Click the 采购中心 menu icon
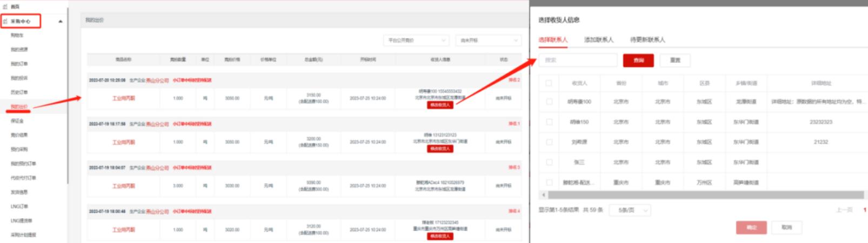This screenshot has width=868, height=243. click(5, 21)
